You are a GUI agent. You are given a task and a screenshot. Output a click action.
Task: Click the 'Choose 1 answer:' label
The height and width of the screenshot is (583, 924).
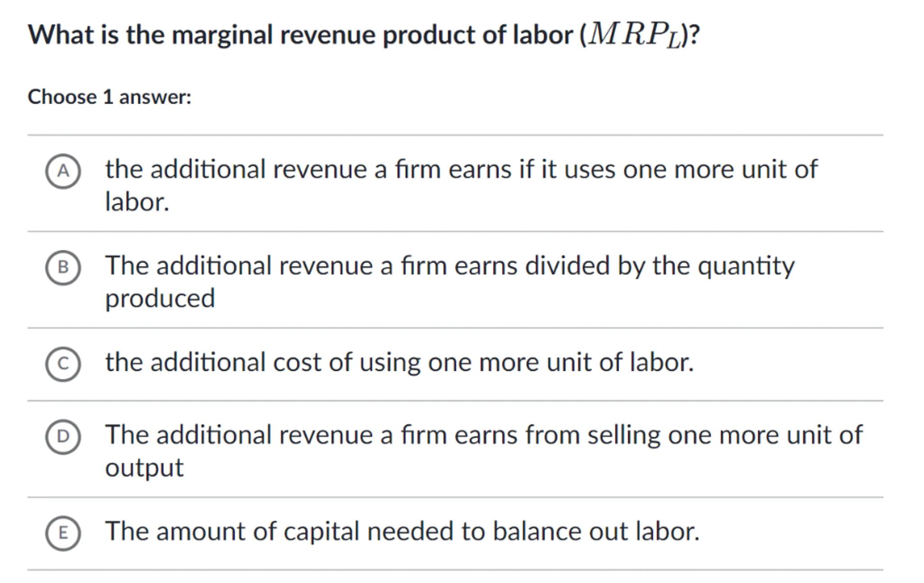[110, 97]
